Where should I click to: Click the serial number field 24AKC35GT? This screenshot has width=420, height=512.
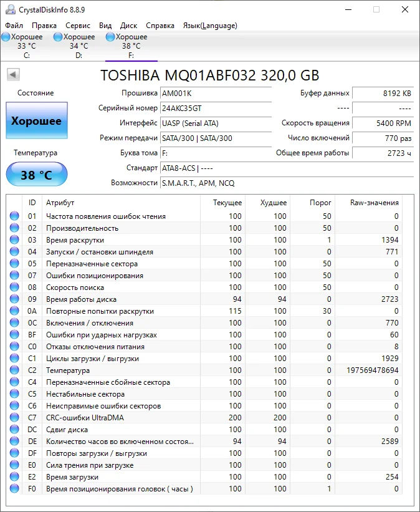[216, 108]
